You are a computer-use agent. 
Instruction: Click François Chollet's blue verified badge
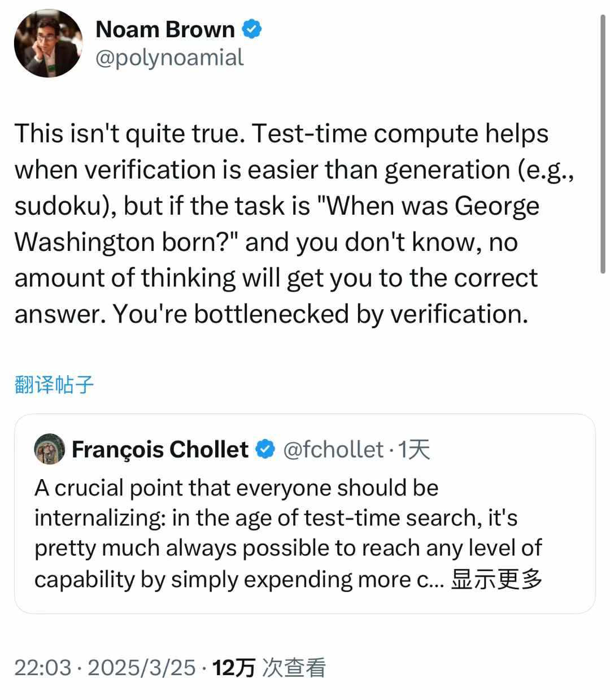tap(265, 450)
